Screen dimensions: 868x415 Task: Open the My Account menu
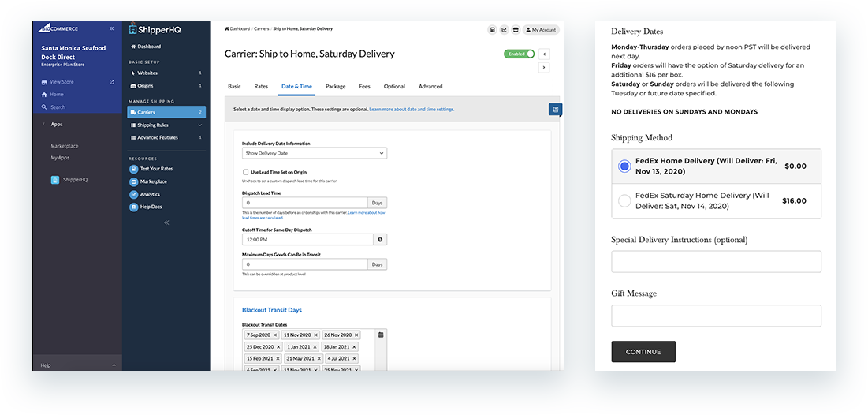(x=541, y=30)
